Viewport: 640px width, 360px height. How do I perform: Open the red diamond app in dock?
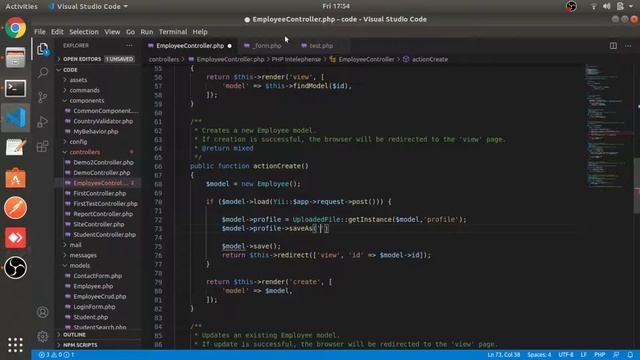[16, 238]
